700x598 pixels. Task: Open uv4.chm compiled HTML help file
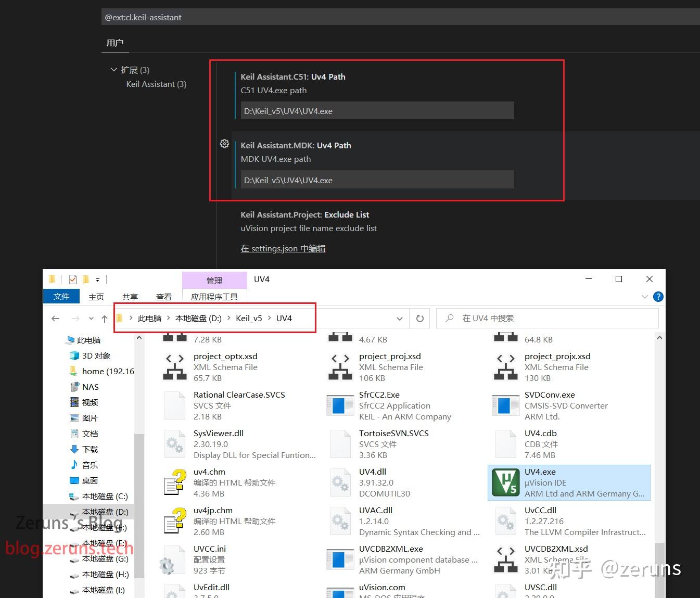pos(174,482)
